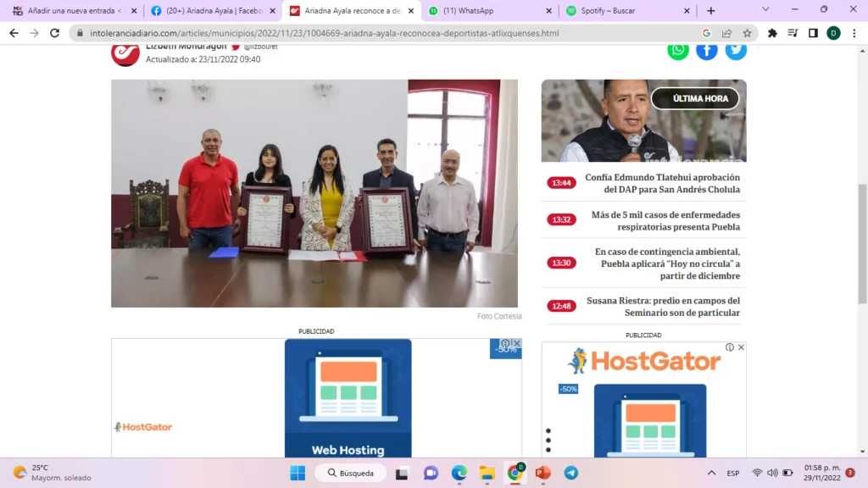The height and width of the screenshot is (488, 868).
Task: Click the Chrome icon on taskbar
Action: pyautogui.click(x=515, y=473)
